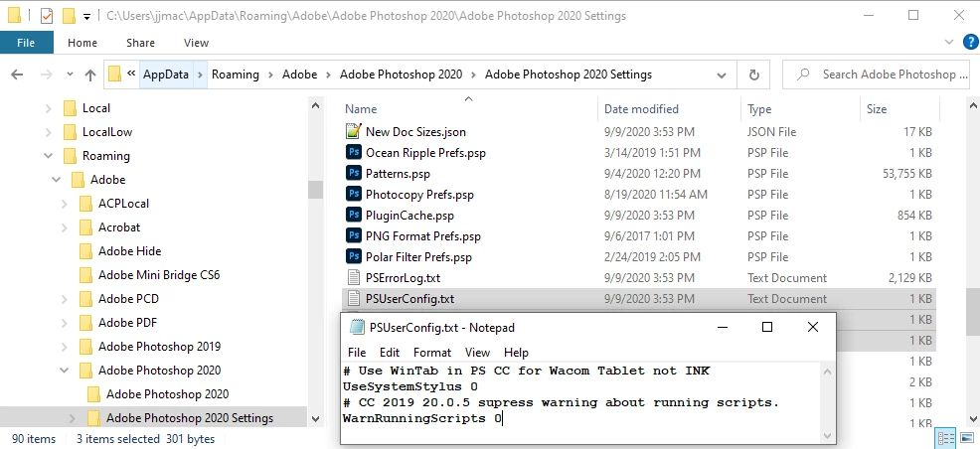
Task: Click AppData in the address breadcrumb
Action: pos(166,75)
